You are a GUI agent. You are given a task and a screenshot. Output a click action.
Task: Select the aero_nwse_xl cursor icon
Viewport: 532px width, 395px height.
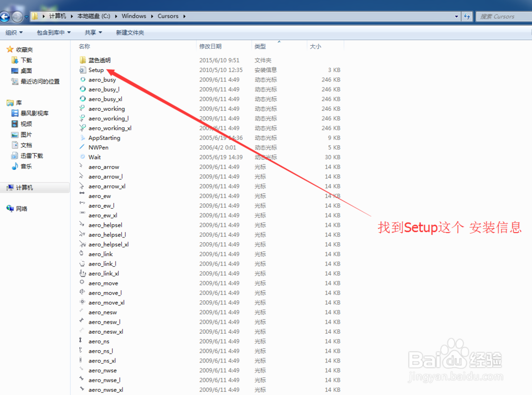pyautogui.click(x=82, y=388)
